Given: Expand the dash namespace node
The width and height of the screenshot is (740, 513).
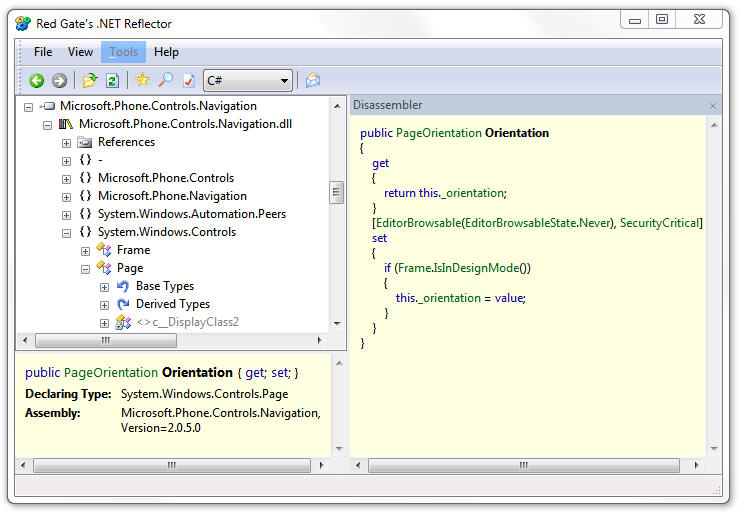Looking at the screenshot, I should tap(66, 161).
